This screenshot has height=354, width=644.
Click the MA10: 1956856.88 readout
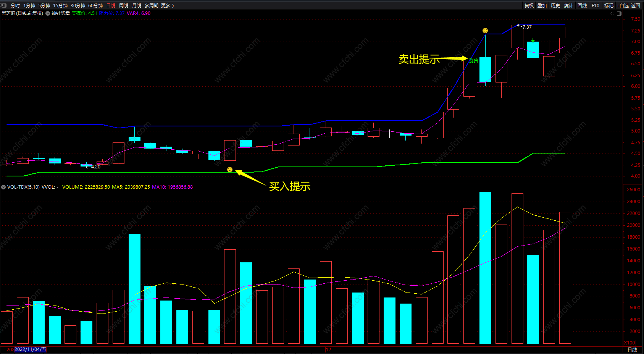173,187
